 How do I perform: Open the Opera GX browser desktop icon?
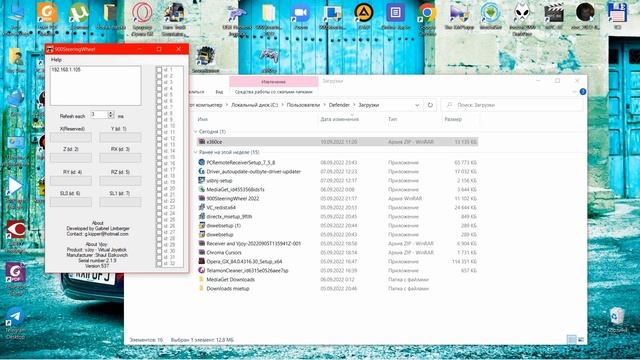tap(142, 13)
